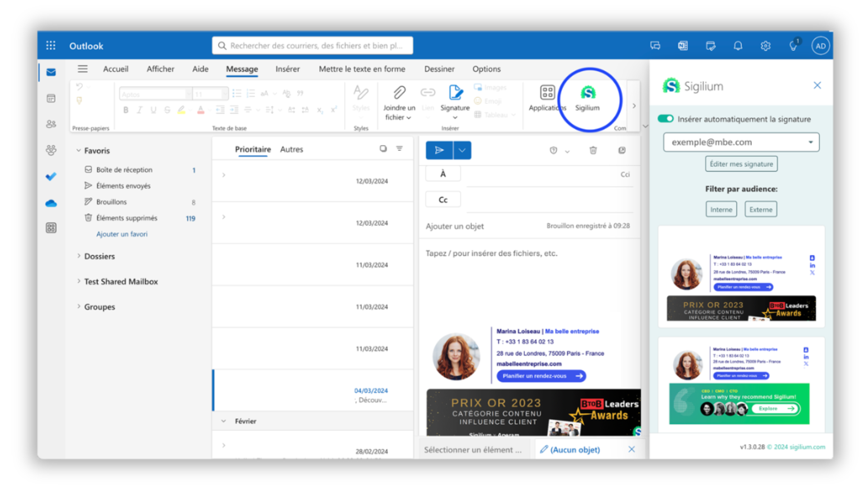Open the Applications icon in the ribbon

(547, 93)
